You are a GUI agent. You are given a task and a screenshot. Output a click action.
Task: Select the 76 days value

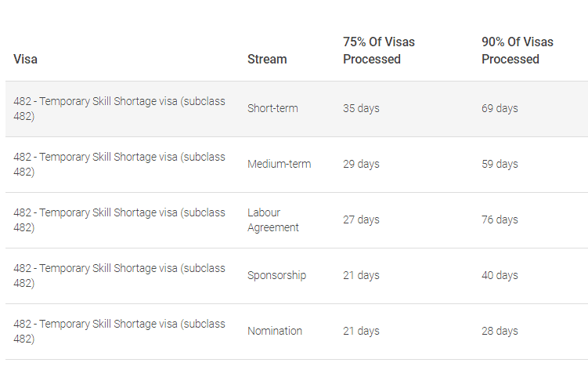click(500, 219)
